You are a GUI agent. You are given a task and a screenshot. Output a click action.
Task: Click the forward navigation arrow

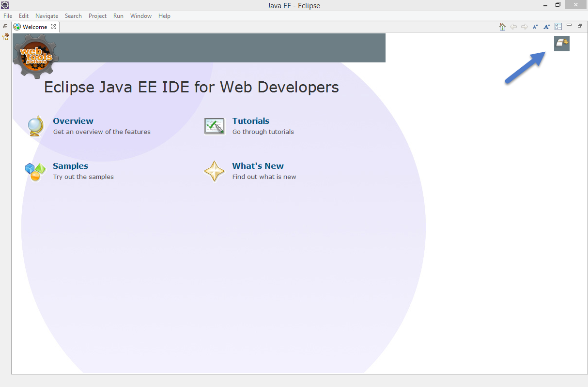pyautogui.click(x=524, y=27)
